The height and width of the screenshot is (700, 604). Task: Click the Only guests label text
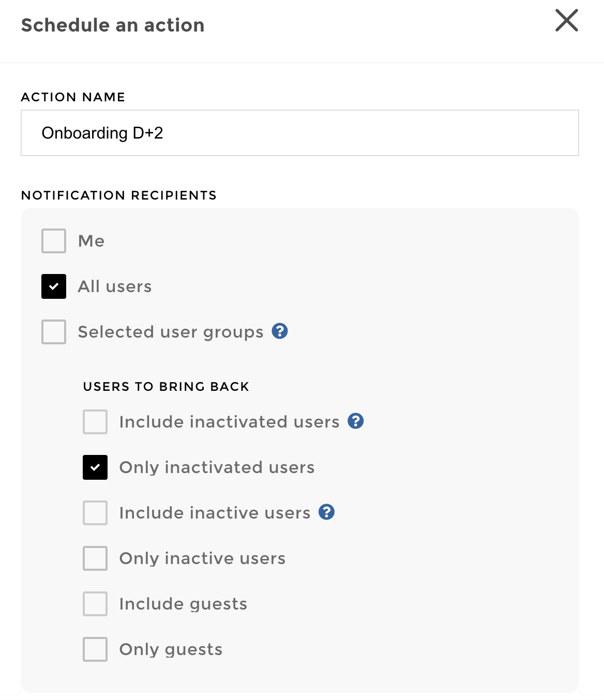coord(170,649)
